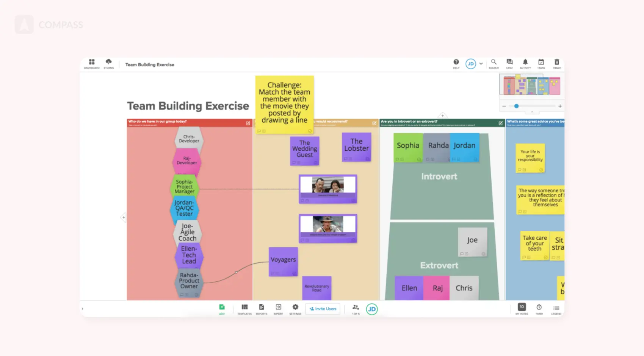The image size is (644, 356).
Task: Open the Search tool
Action: [494, 64]
